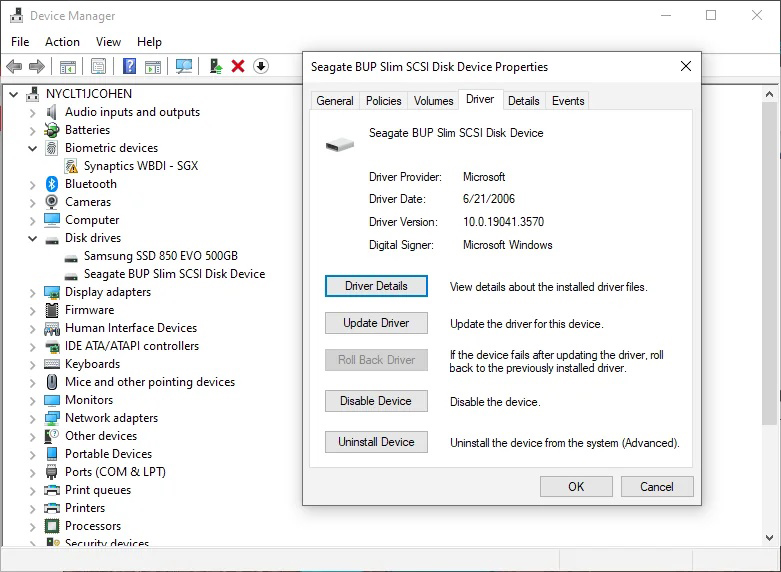
Task: Click the Update Driver button
Action: pos(376,323)
